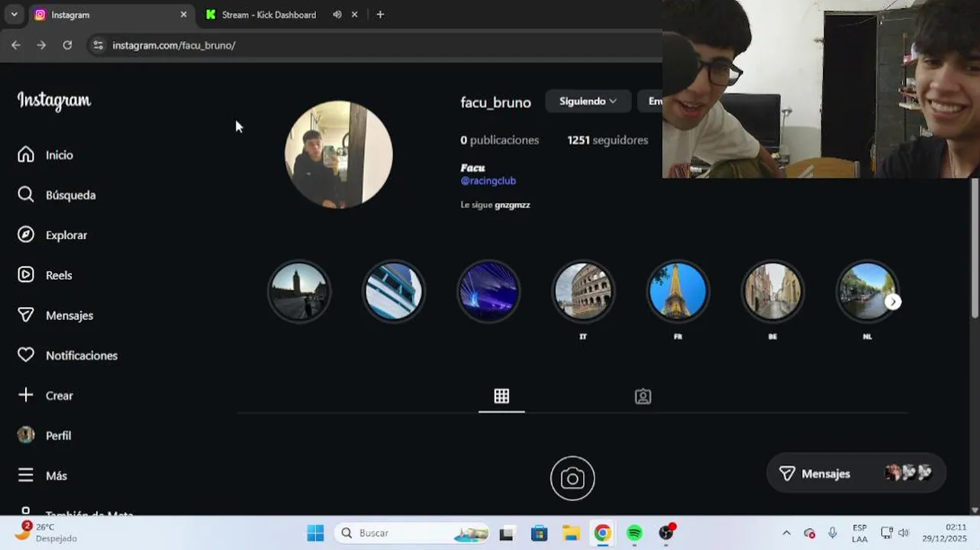Click the Notificaciones label in sidebar
The height and width of the screenshot is (550, 980).
[x=82, y=355]
